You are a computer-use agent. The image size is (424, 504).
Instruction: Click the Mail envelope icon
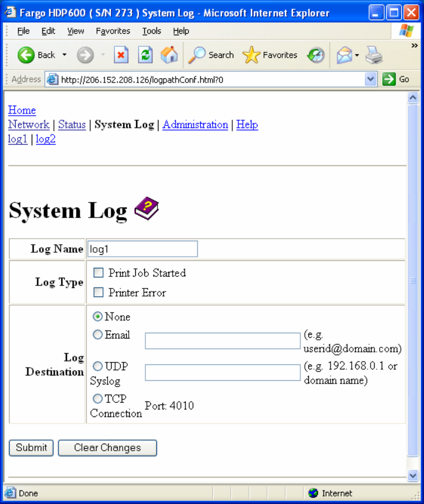point(344,55)
